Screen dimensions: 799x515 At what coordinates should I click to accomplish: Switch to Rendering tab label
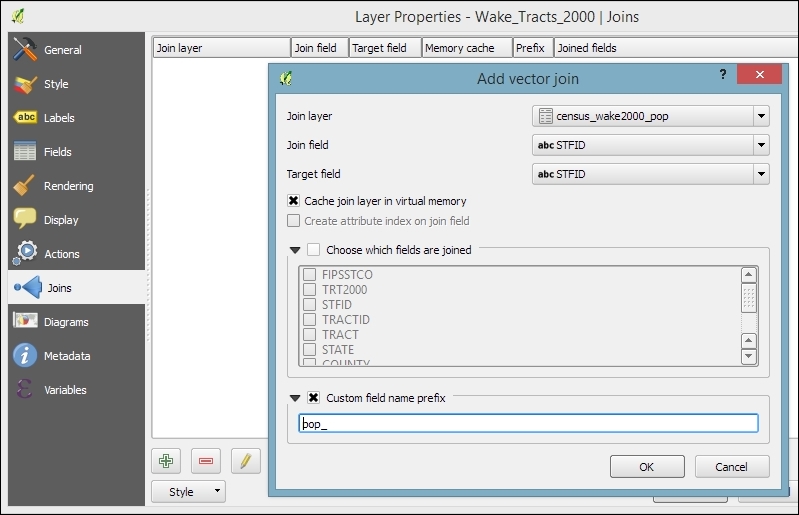tap(69, 186)
